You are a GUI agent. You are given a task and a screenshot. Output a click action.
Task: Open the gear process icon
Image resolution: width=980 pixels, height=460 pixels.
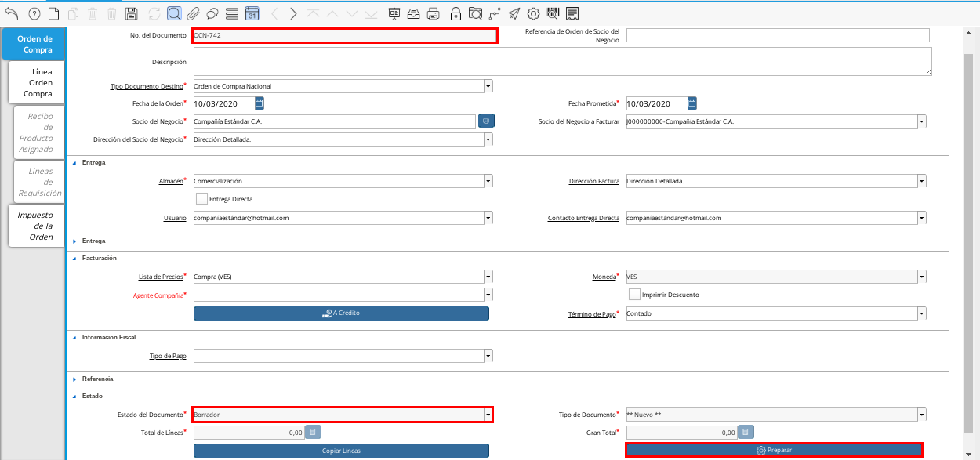coord(533,13)
